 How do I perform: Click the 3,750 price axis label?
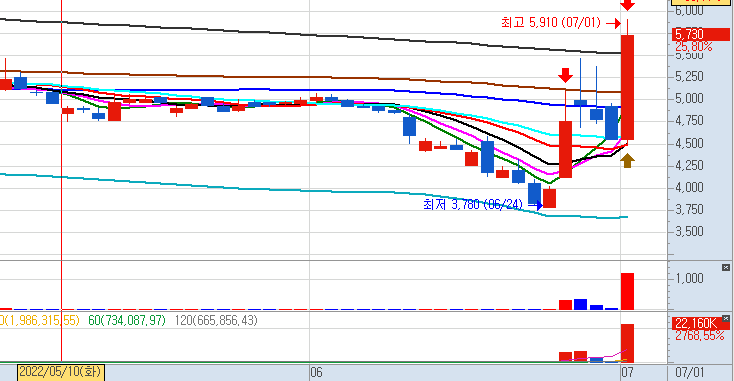690,209
